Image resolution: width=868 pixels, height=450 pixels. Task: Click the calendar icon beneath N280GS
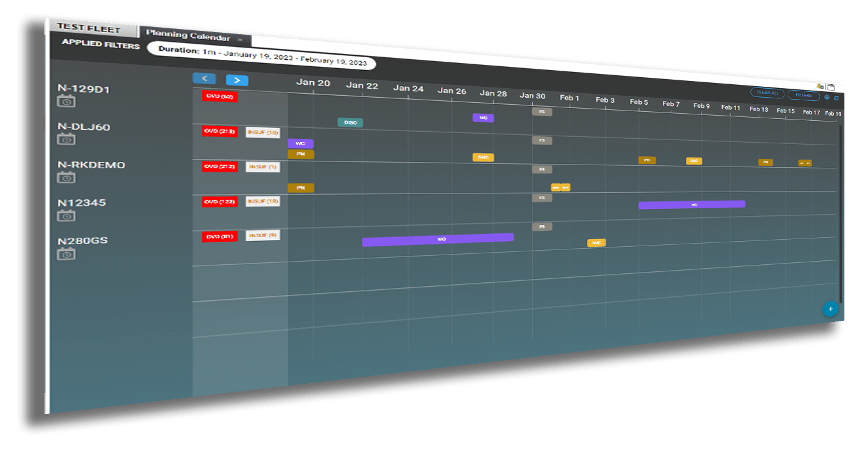tap(66, 254)
